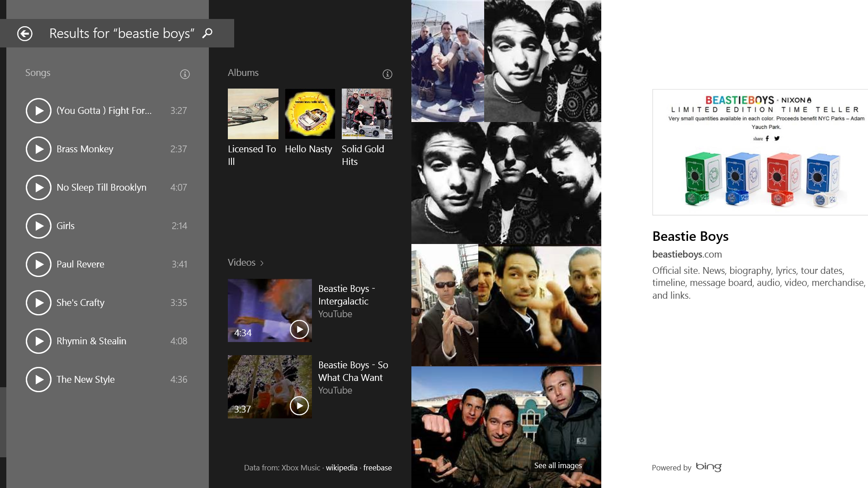Click the Facebook share icon in site preview
This screenshot has height=488, width=868.
(x=767, y=139)
